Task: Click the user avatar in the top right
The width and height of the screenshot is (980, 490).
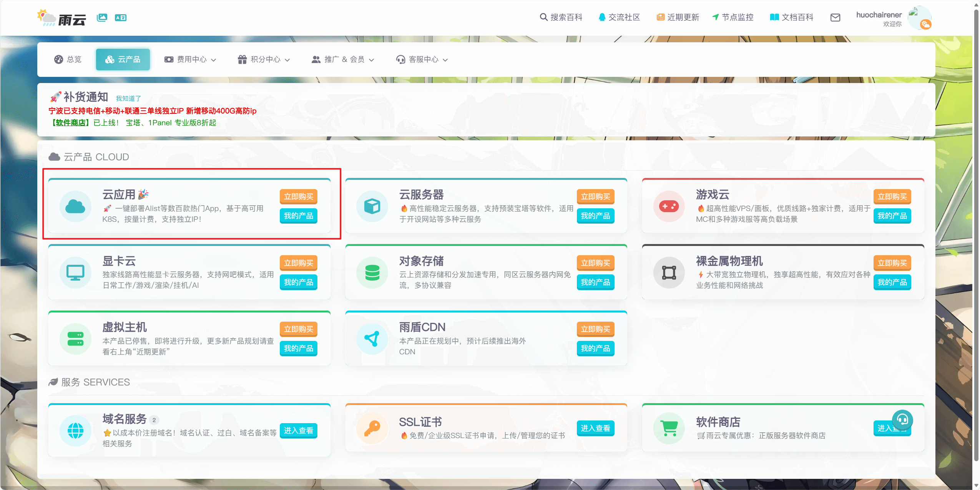Action: (x=919, y=17)
